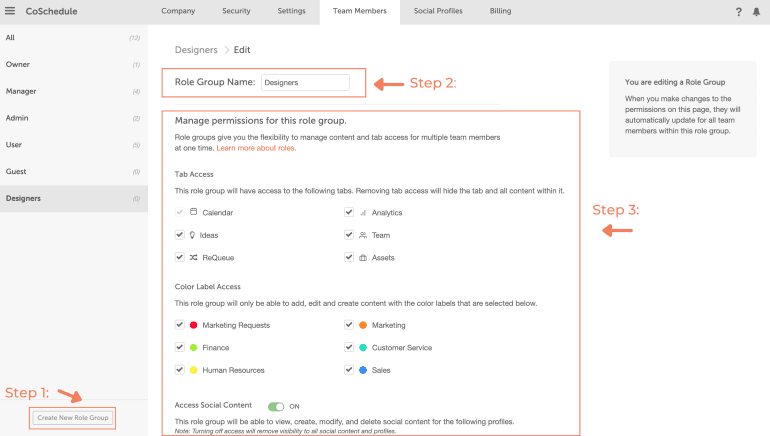The width and height of the screenshot is (770, 436).
Task: Click the Analytics bar chart icon
Action: 363,212
